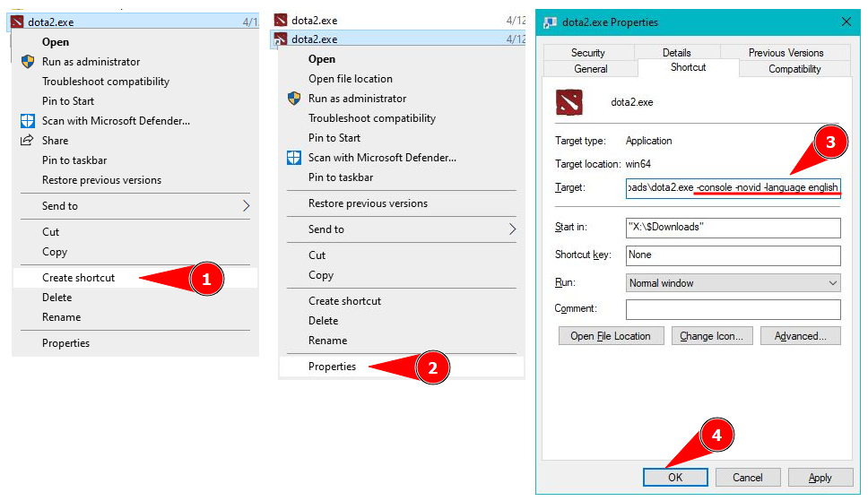Viewport: 868px width, 501px height.
Task: Click the win64 Target location value
Action: pos(638,164)
